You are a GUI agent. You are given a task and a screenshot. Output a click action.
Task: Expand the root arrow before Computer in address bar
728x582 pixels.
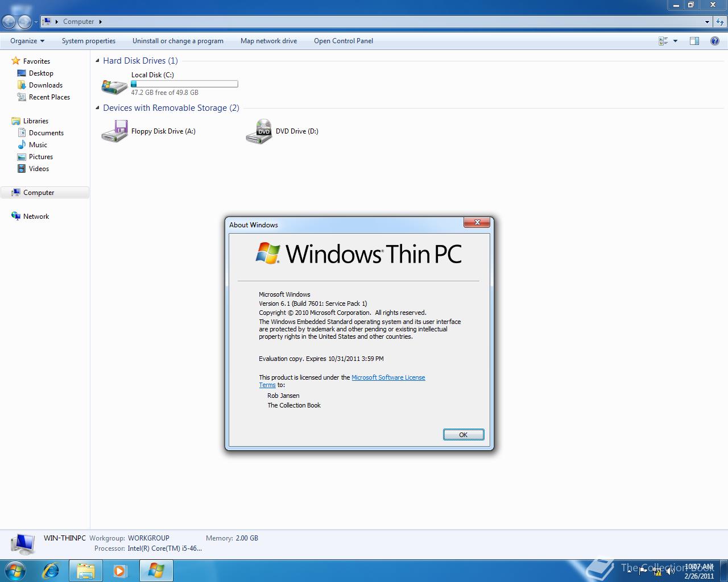coord(57,22)
